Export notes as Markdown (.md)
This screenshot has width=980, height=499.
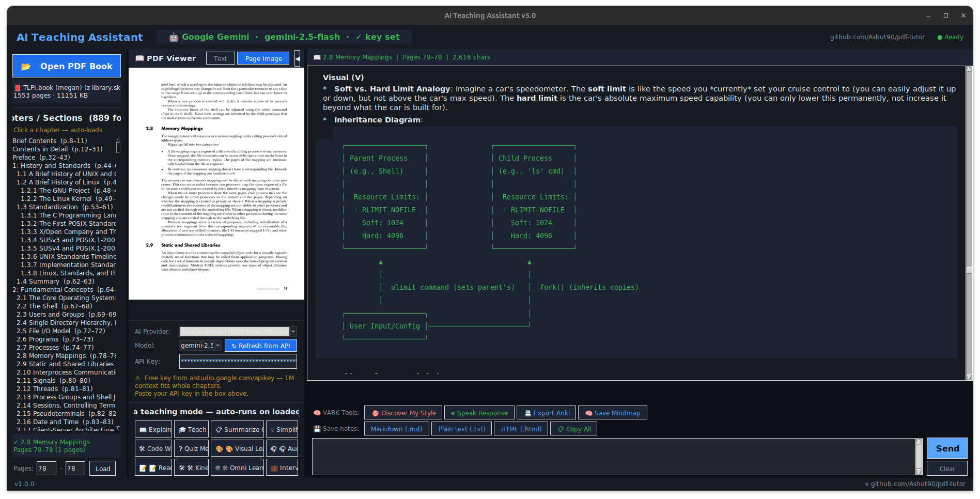[x=396, y=429]
